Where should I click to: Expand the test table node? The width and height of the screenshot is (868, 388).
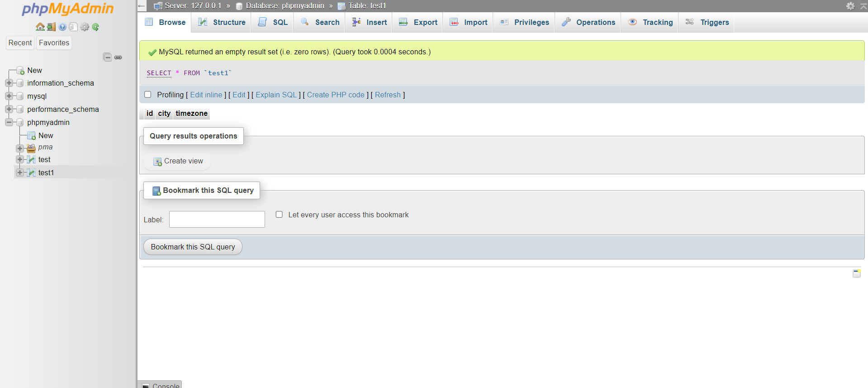[20, 159]
